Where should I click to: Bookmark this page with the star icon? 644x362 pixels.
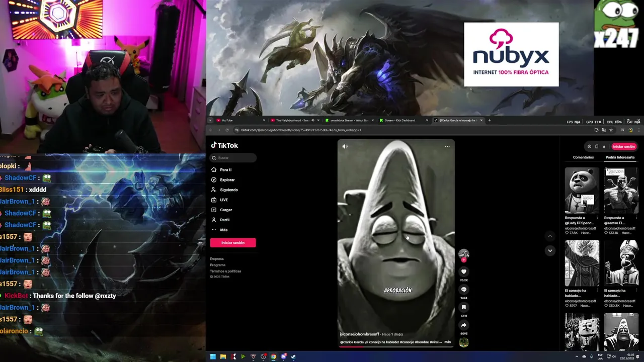tap(611, 130)
